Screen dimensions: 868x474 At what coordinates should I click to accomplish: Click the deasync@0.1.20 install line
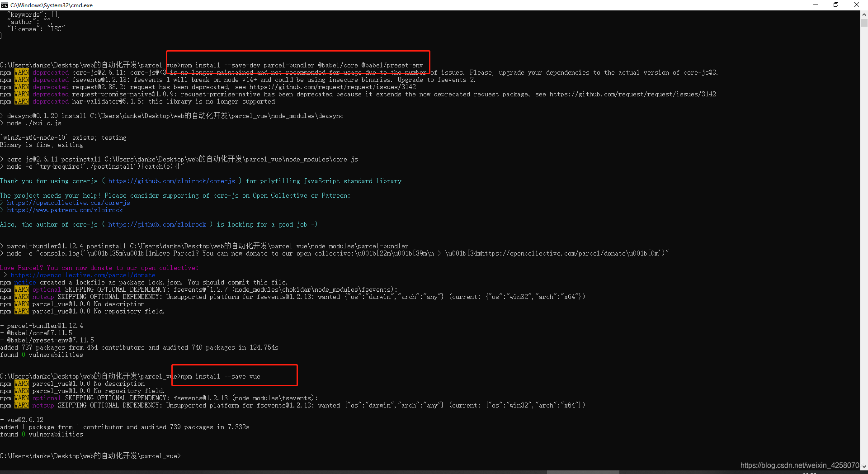point(172,116)
